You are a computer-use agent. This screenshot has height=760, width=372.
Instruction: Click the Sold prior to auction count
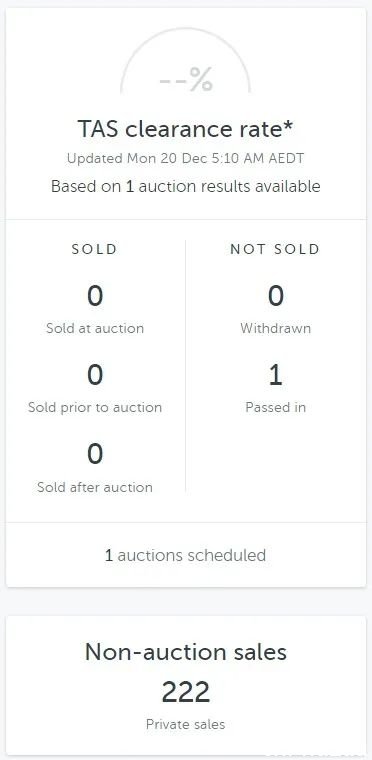click(95, 375)
